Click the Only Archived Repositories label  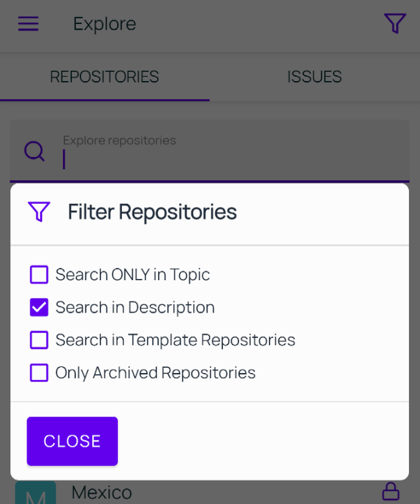[x=156, y=373]
